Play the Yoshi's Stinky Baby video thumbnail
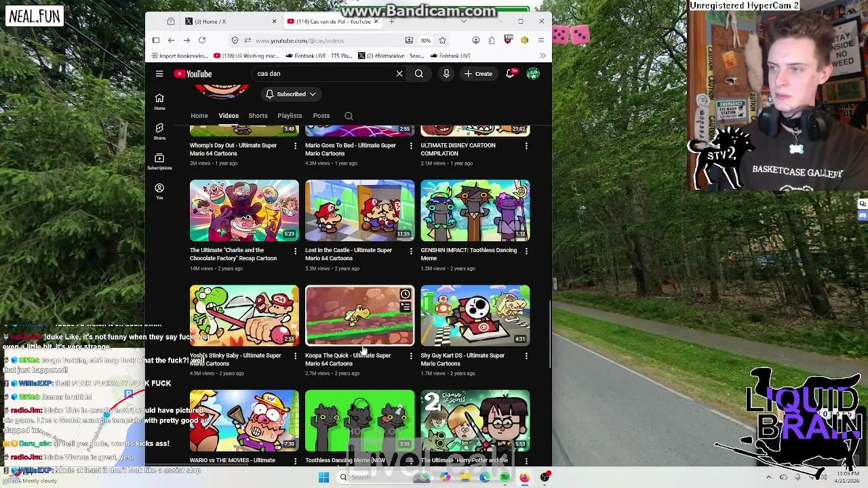Screen dimensions: 868x488 (244, 316)
